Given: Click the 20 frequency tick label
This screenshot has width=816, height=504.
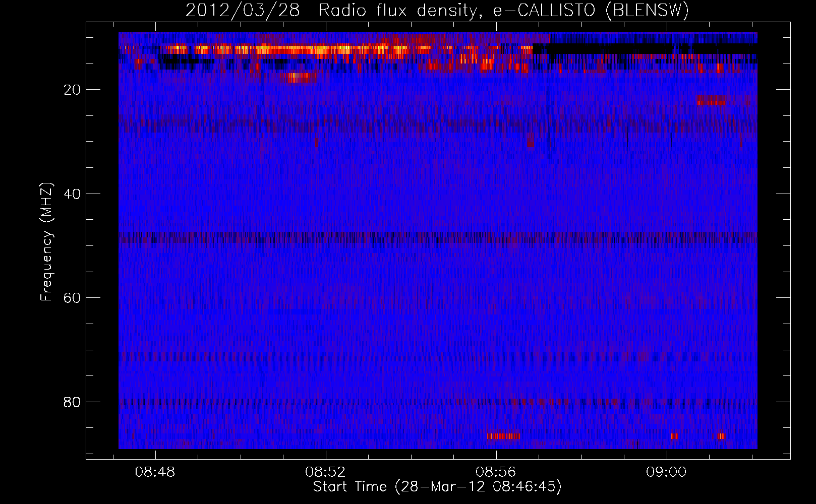Looking at the screenshot, I should (x=73, y=90).
